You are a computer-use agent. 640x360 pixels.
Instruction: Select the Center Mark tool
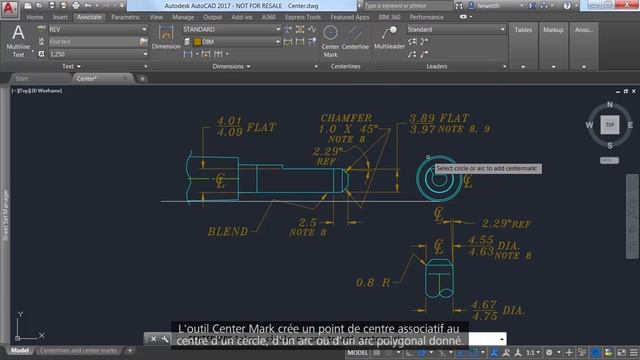(330, 41)
